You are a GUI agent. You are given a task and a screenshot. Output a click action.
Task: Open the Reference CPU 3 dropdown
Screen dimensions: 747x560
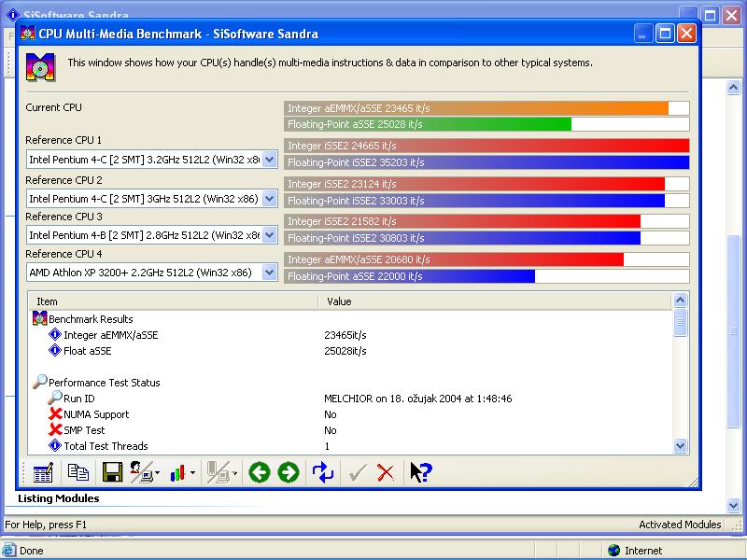(269, 235)
